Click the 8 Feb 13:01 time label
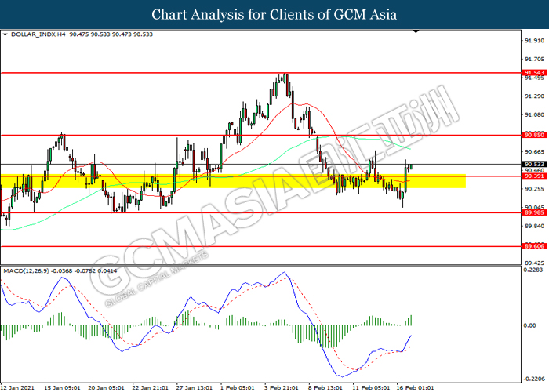This screenshot has width=549, height=392. click(325, 388)
